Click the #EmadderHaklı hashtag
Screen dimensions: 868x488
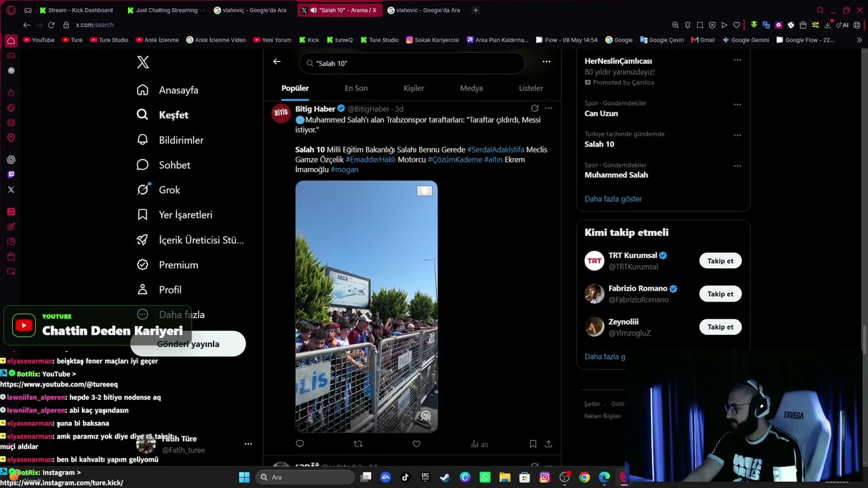coord(370,160)
